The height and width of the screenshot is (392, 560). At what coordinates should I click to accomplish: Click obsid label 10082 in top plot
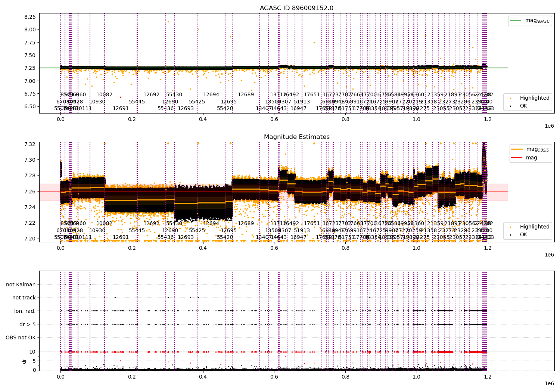(x=104, y=95)
